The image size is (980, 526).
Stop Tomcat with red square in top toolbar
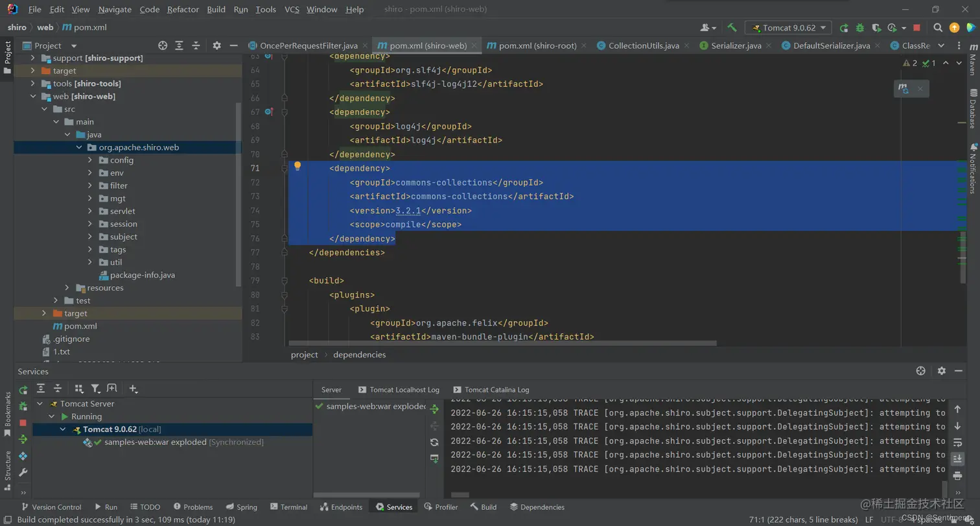[916, 28]
